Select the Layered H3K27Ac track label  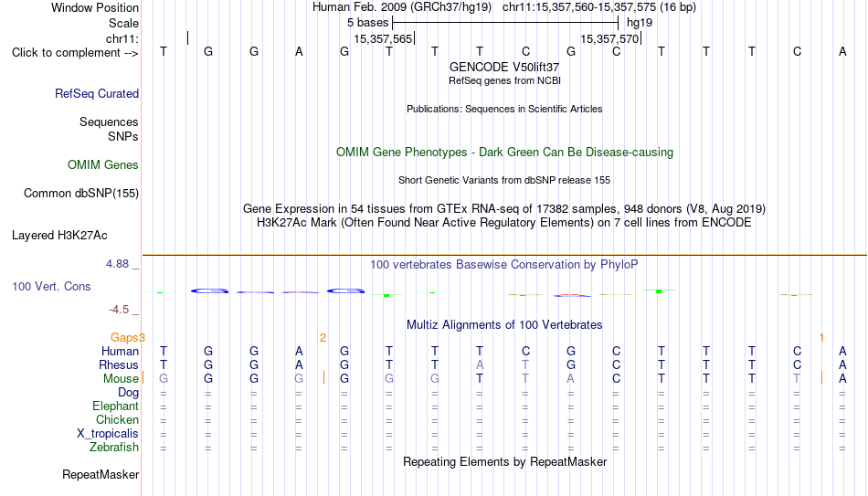tap(59, 236)
